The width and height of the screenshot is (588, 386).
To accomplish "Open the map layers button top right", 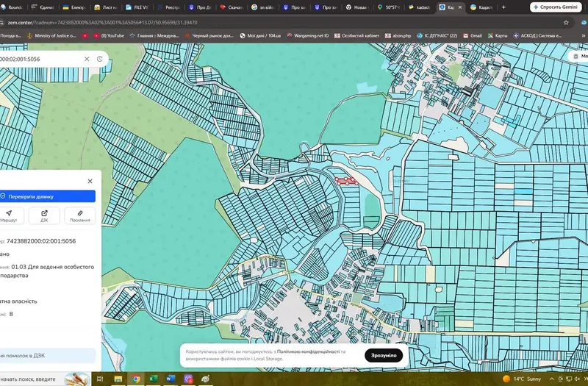I will click(x=579, y=56).
